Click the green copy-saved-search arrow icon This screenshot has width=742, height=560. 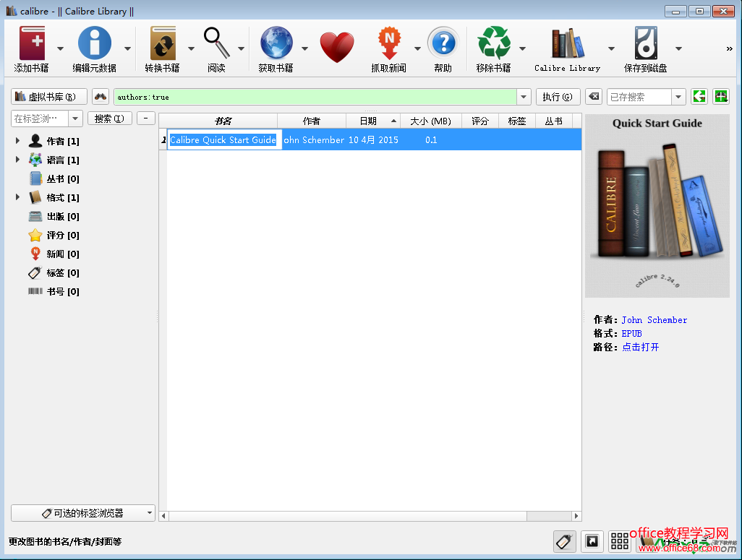pos(699,97)
